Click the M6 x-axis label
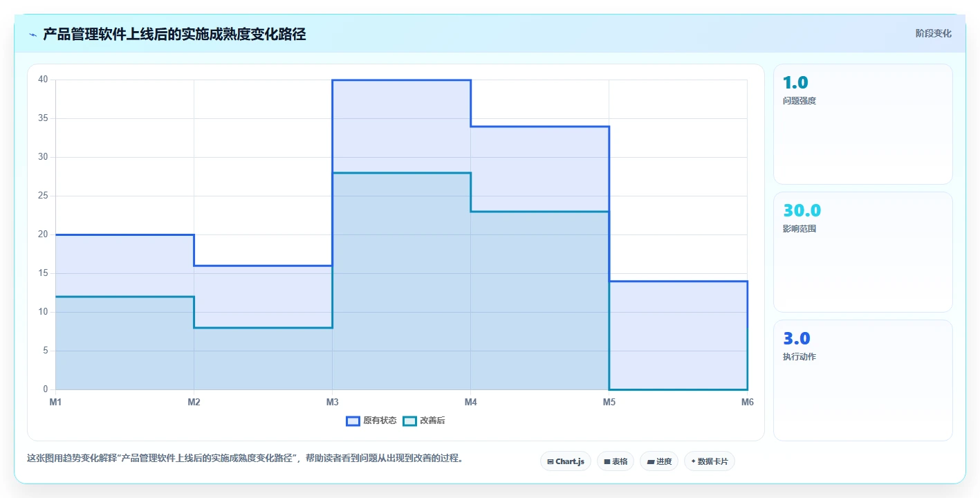The height and width of the screenshot is (498, 980). 747,402
